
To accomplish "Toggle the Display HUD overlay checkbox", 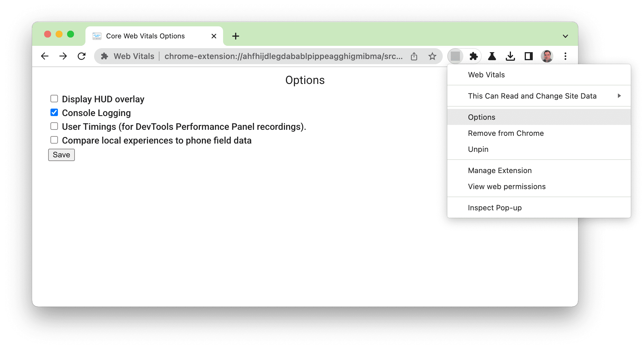I will [54, 99].
